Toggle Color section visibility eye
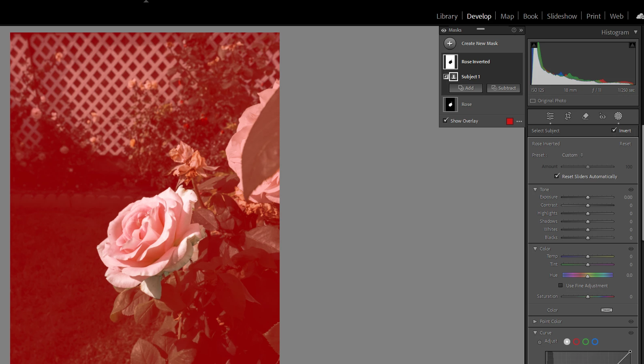 point(631,249)
